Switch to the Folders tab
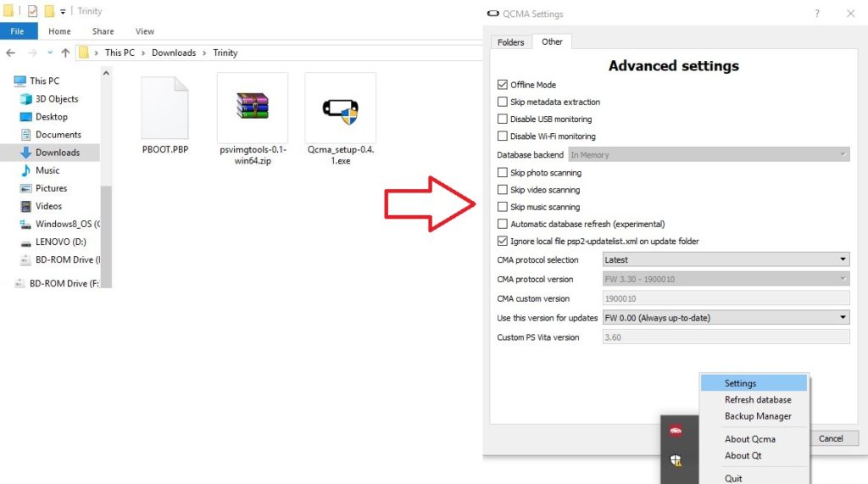Image resolution: width=868 pixels, height=484 pixels. point(510,42)
